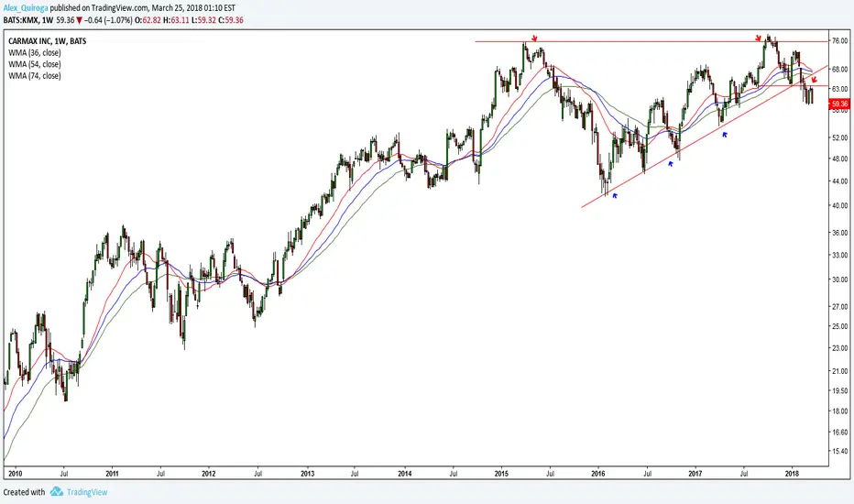Open the TradingView link in footer
The height and width of the screenshot is (504, 854).
click(x=87, y=492)
